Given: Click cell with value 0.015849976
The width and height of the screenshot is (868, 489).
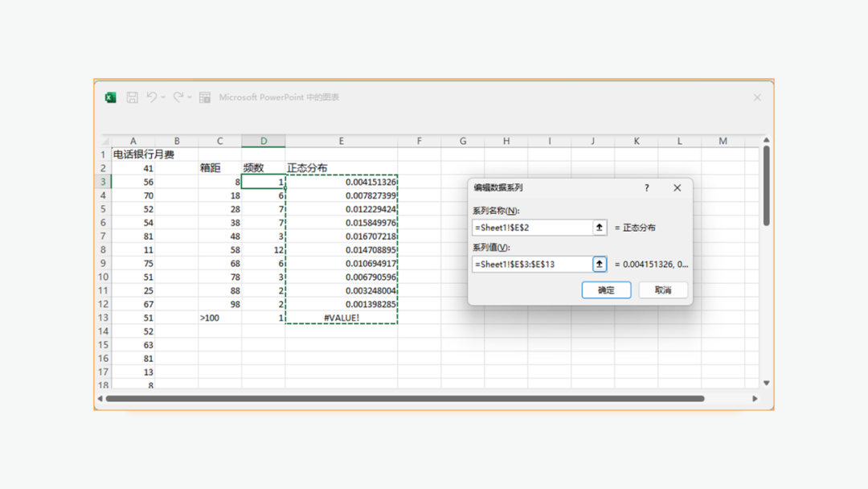Looking at the screenshot, I should click(341, 223).
